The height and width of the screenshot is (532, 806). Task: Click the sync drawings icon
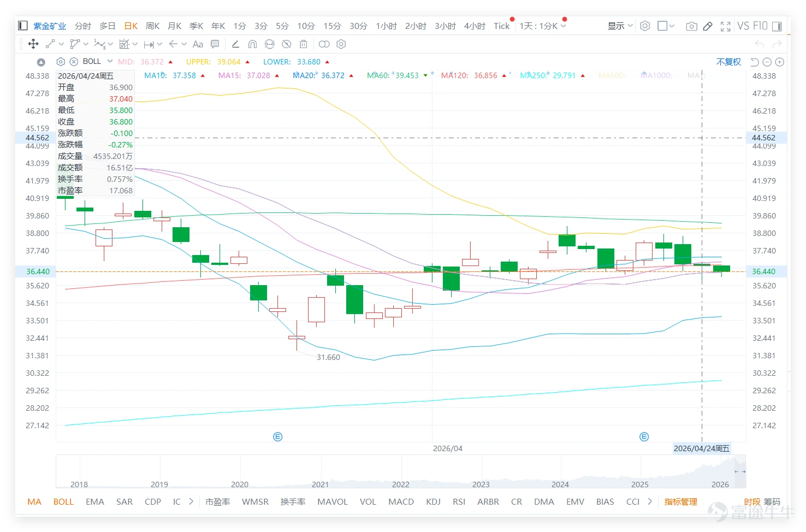tap(269, 44)
